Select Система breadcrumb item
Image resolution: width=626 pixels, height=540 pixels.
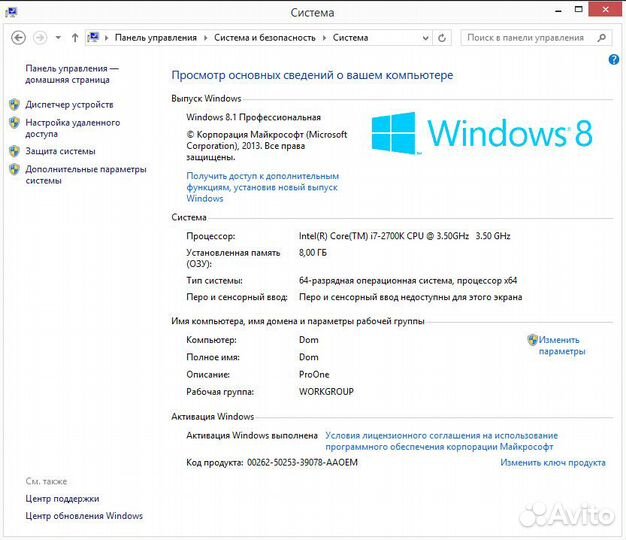[351, 38]
